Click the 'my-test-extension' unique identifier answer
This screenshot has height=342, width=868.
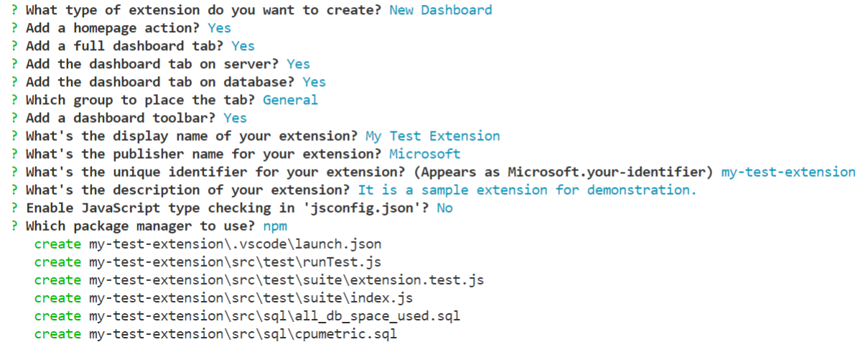point(788,172)
